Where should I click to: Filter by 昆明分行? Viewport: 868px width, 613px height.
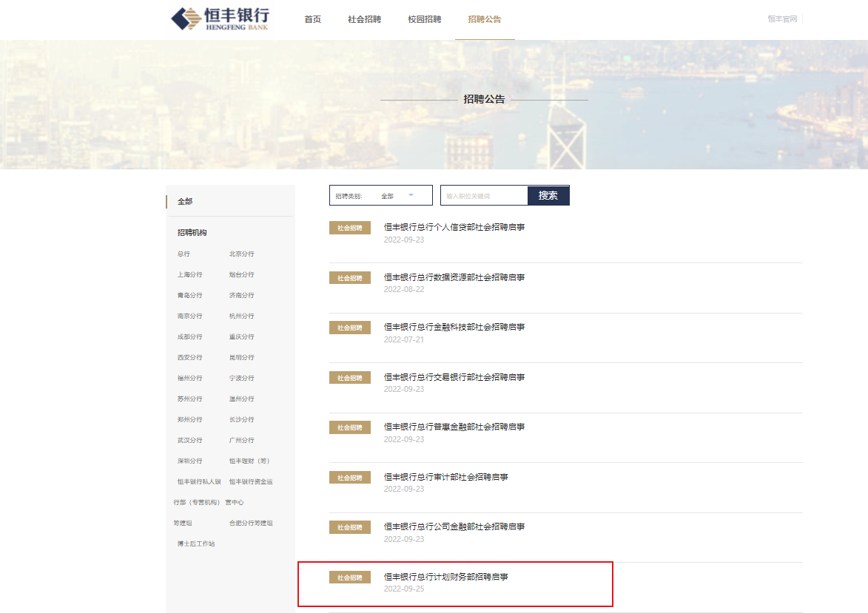tap(241, 357)
